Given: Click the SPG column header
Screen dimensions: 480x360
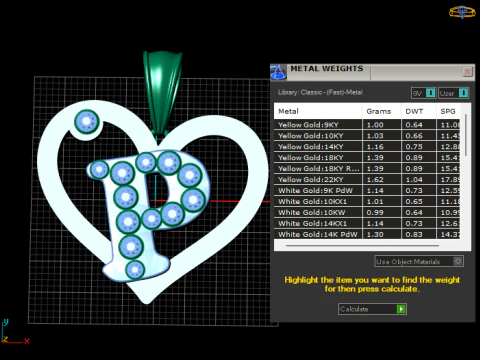Looking at the screenshot, I should pyautogui.click(x=448, y=111).
